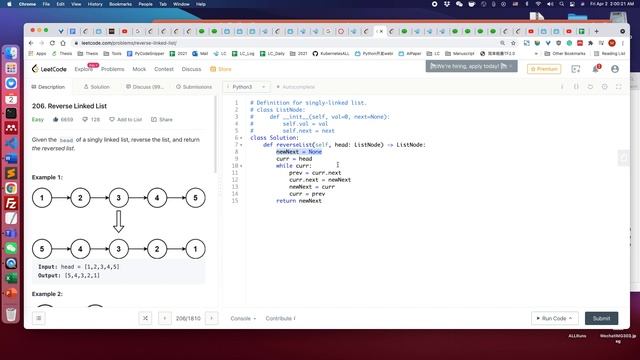
Task: Switch to the Description tab
Action: pyautogui.click(x=48, y=87)
